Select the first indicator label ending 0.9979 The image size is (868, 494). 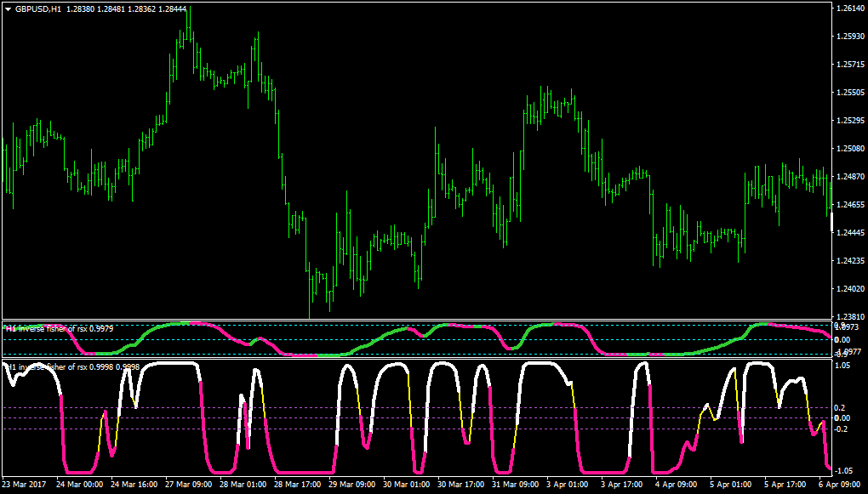click(60, 328)
